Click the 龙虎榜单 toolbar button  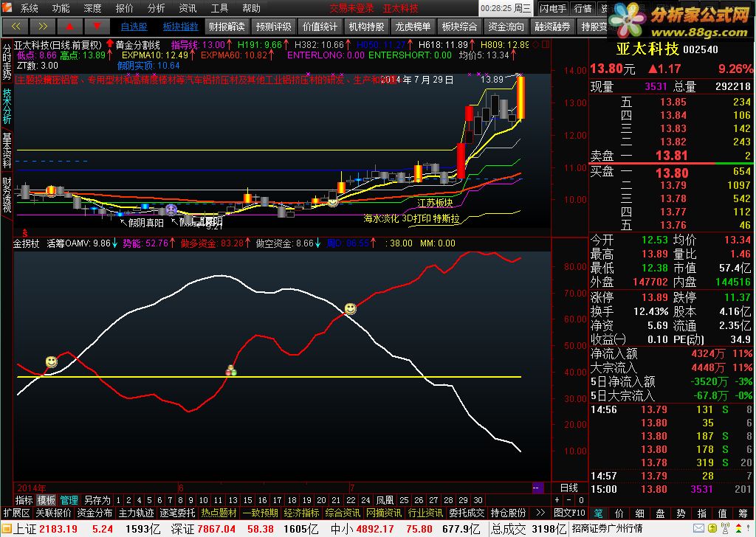pyautogui.click(x=413, y=27)
